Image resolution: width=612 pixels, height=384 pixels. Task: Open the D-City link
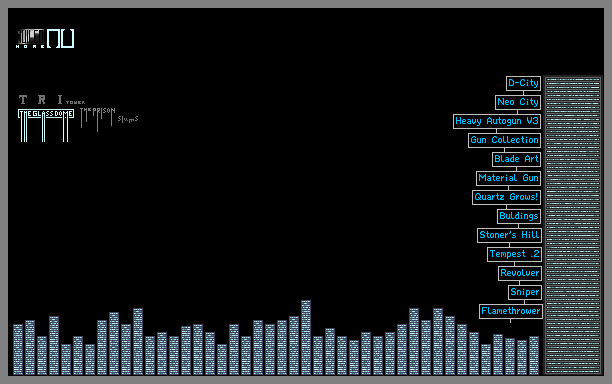pos(523,83)
